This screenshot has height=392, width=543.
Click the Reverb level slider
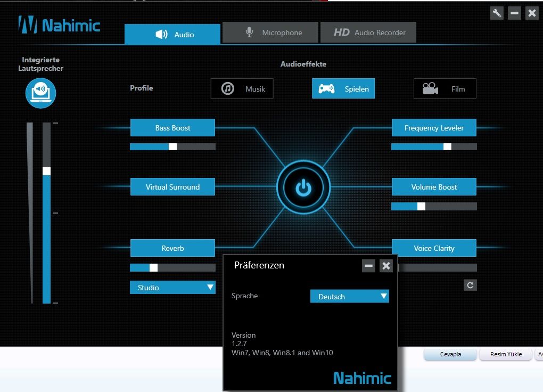[x=172, y=267]
